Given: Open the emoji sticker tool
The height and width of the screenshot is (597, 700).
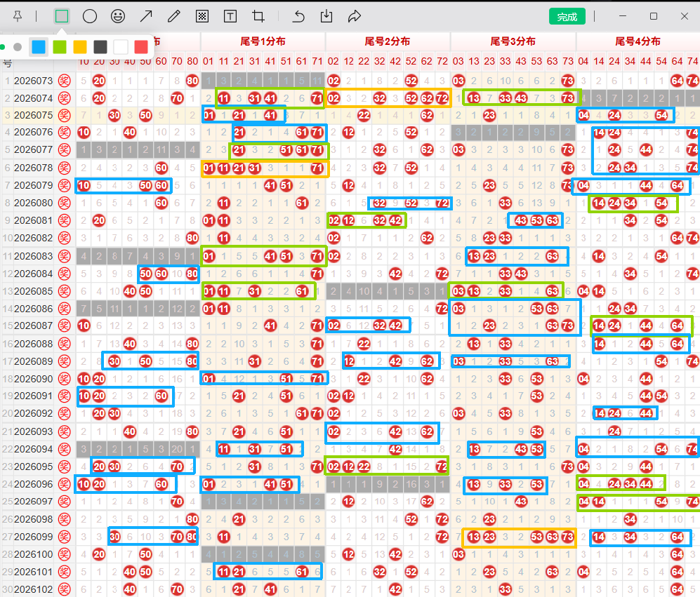Looking at the screenshot, I should coord(118,17).
